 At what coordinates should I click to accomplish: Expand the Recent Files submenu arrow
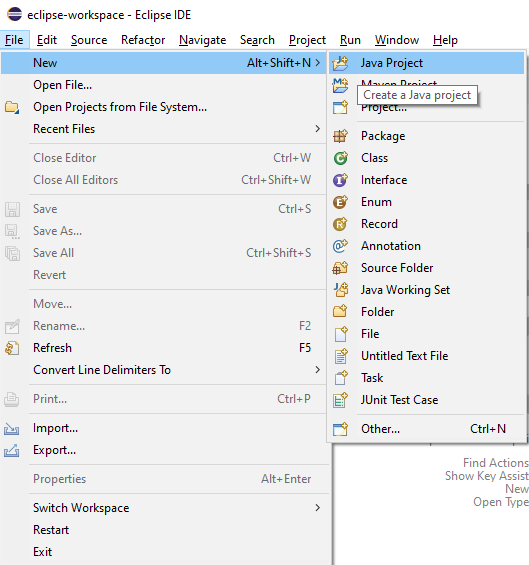(317, 129)
